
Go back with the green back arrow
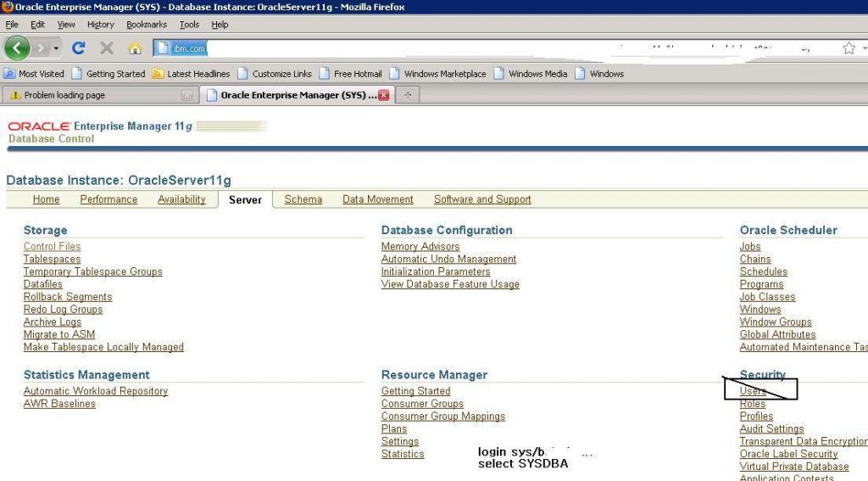tap(17, 48)
